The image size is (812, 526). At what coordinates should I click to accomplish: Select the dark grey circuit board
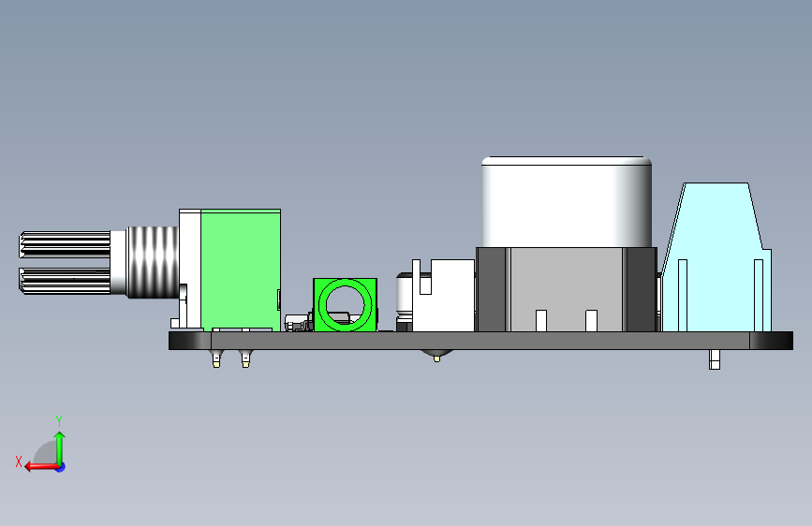(480, 341)
